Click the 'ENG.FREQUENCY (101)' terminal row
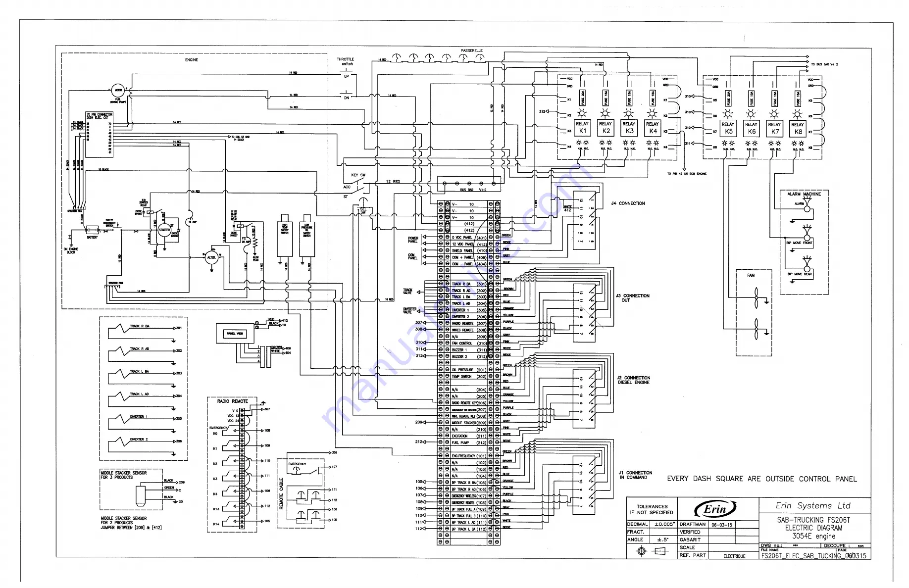Screen dimensions: 909x588 (x=469, y=456)
